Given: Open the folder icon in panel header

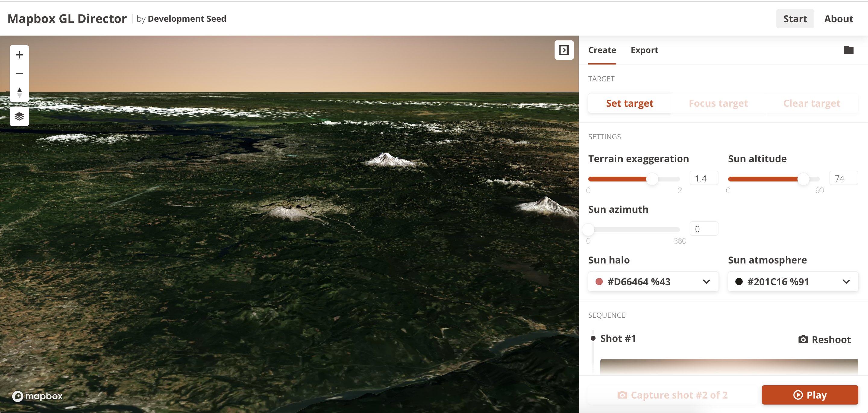Looking at the screenshot, I should tap(848, 50).
